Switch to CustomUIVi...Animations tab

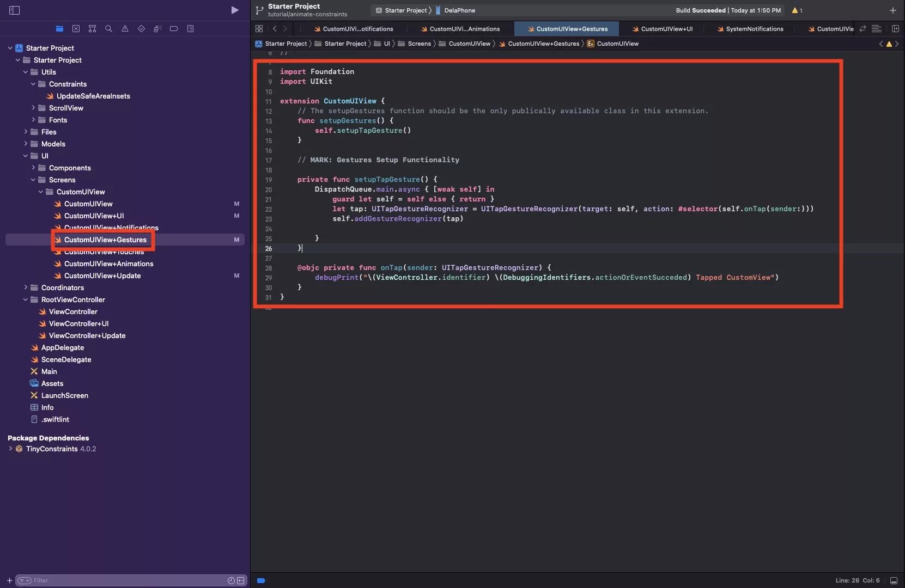(460, 29)
